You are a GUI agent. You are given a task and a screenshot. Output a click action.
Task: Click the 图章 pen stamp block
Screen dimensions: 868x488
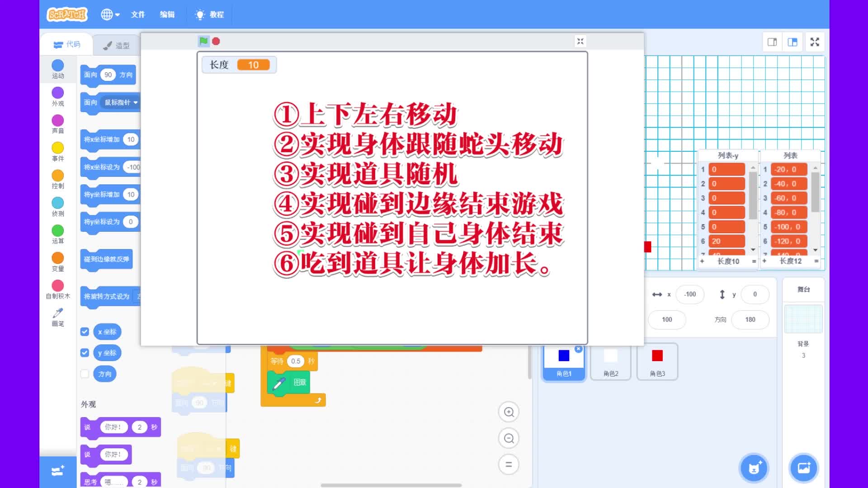point(288,383)
